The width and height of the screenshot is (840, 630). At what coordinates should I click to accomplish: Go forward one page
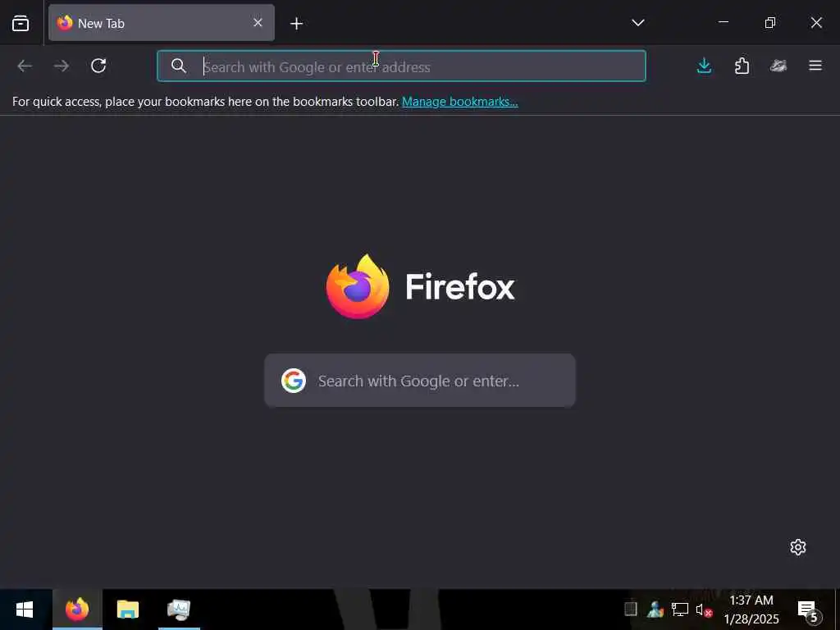point(62,66)
